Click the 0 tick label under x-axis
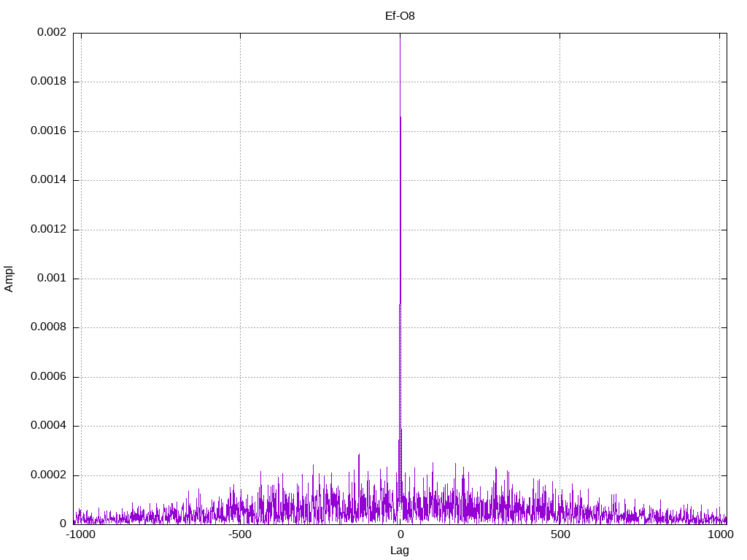This screenshot has height=560, width=747. pos(400,535)
